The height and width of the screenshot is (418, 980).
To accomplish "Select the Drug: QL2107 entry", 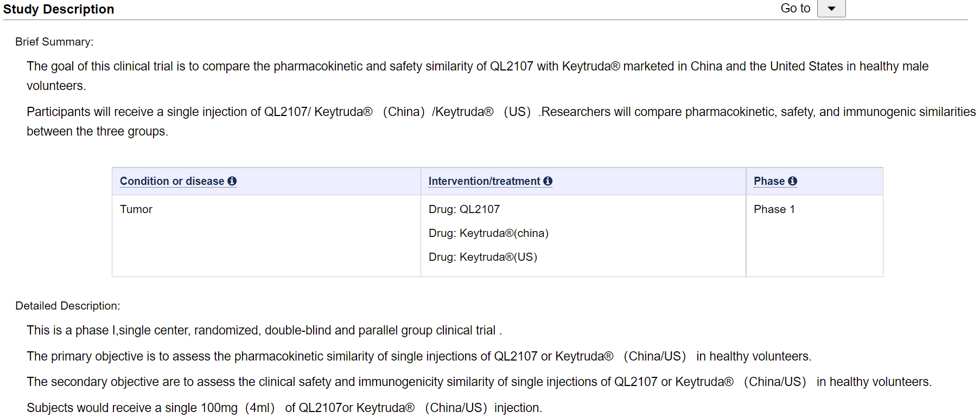I will click(x=464, y=209).
